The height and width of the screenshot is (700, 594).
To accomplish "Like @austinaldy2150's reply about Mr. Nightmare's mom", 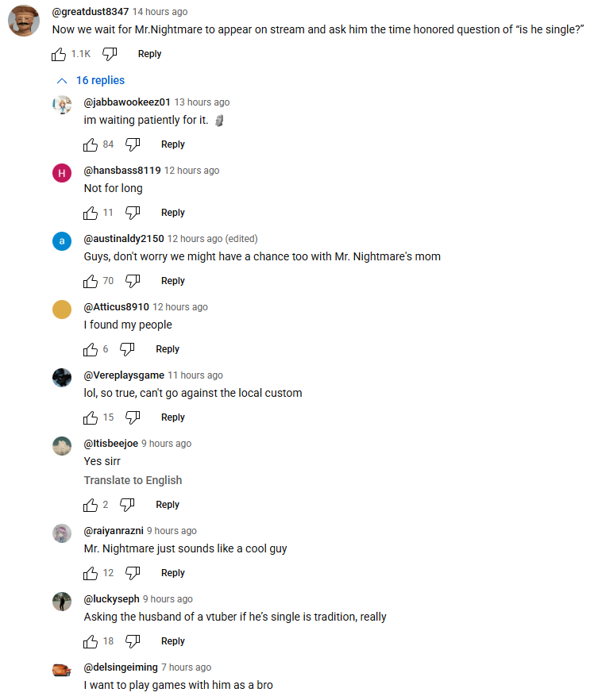I will 91,282.
